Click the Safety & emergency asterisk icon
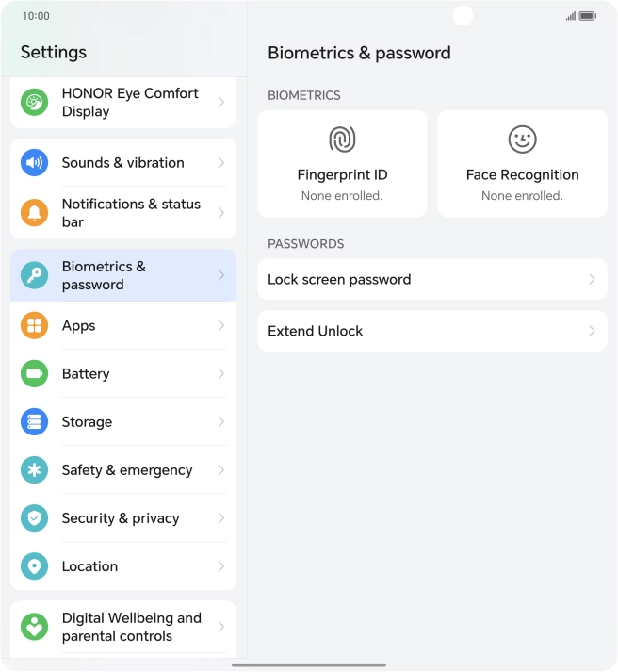This screenshot has height=672, width=618. point(35,469)
